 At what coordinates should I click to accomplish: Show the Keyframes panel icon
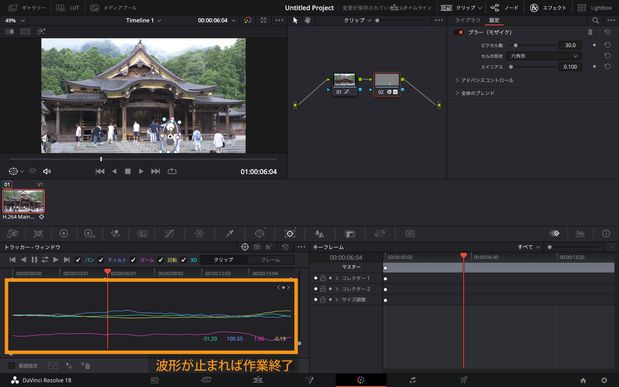(554, 234)
